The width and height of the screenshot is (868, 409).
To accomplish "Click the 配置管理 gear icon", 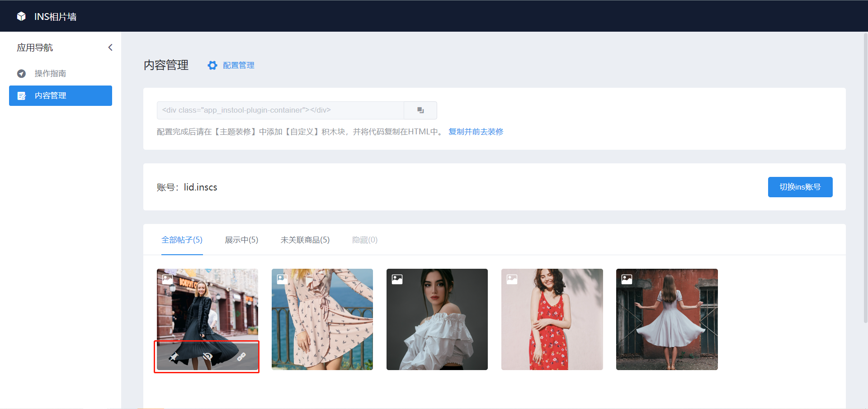I will 212,65.
